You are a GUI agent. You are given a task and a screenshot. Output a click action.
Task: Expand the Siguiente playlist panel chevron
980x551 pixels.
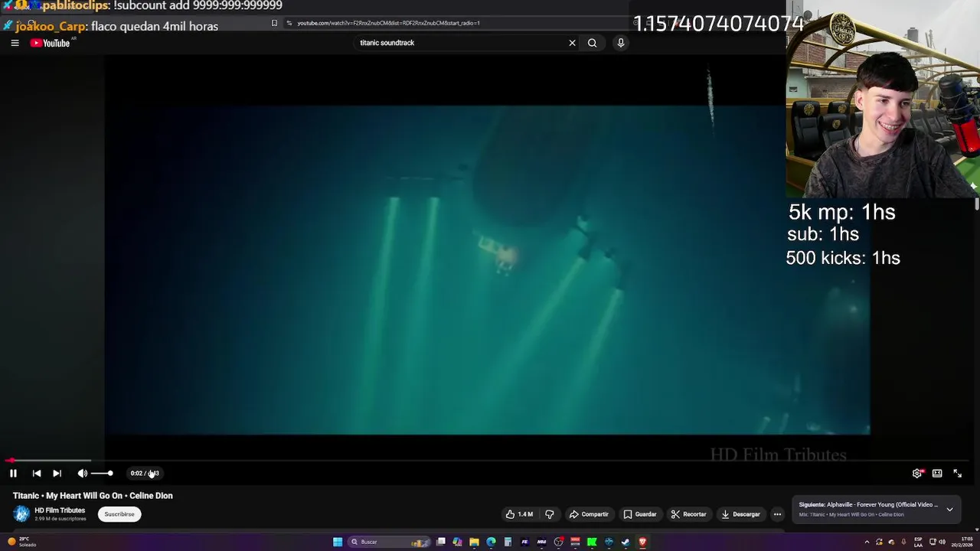949,510
